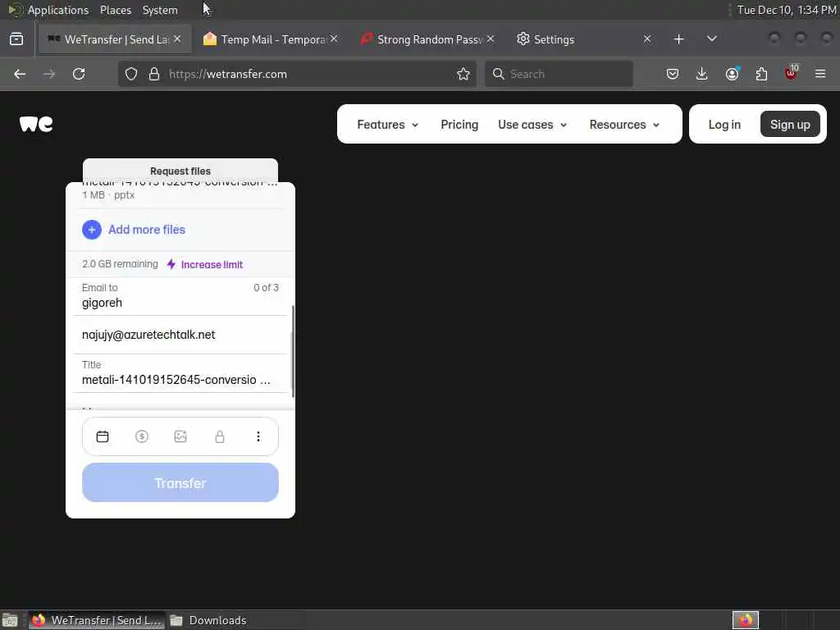Switch to the WeTransfer tab
The height and width of the screenshot is (630, 840).
click(114, 39)
